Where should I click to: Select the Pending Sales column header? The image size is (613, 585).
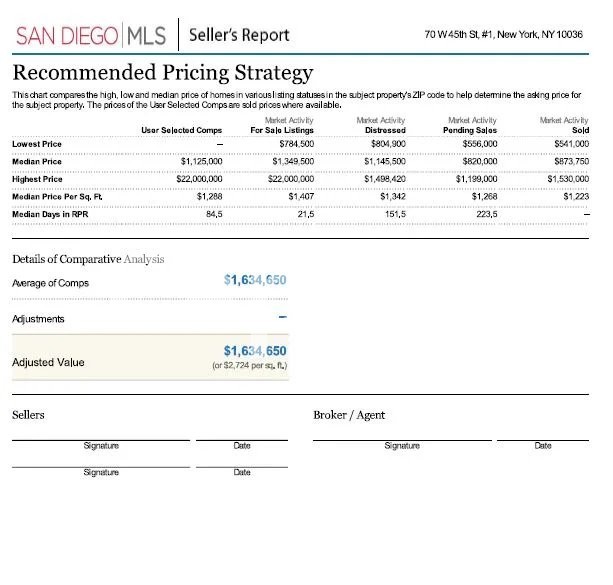(470, 130)
